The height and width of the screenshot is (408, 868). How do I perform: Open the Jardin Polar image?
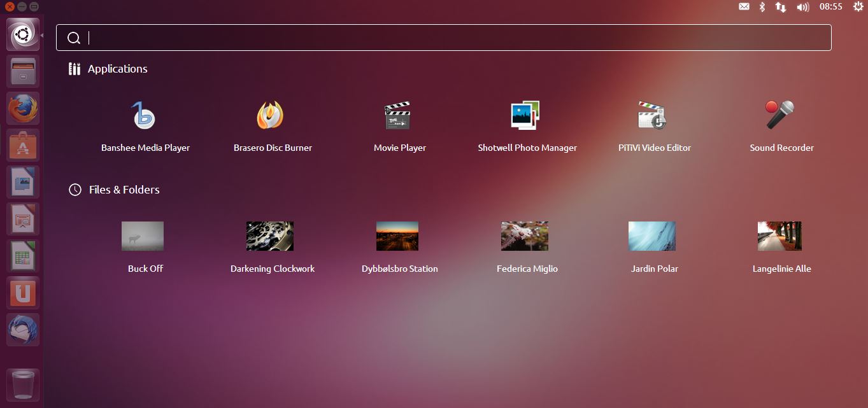coord(652,236)
